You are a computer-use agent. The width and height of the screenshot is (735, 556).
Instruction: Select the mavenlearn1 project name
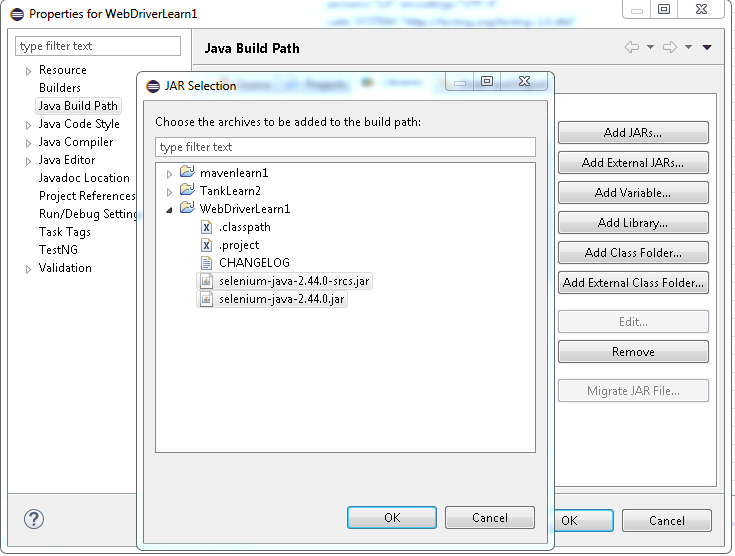tap(234, 173)
